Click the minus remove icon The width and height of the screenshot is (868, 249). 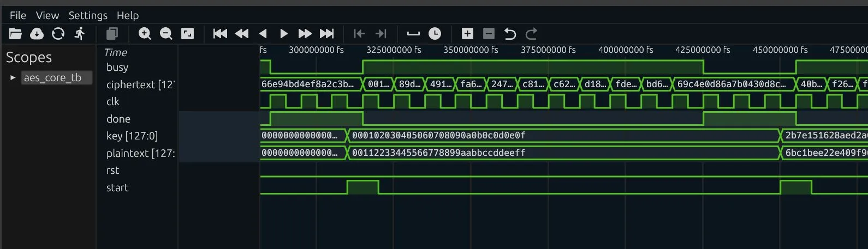click(489, 34)
